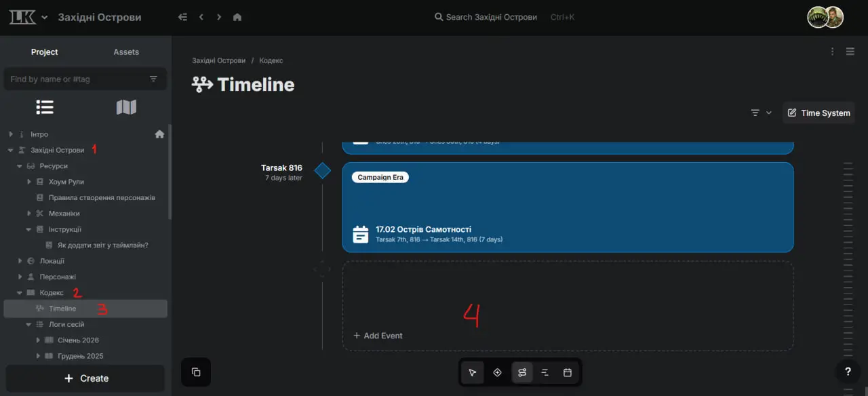Click Add Event
This screenshot has height=396, width=868.
(378, 336)
